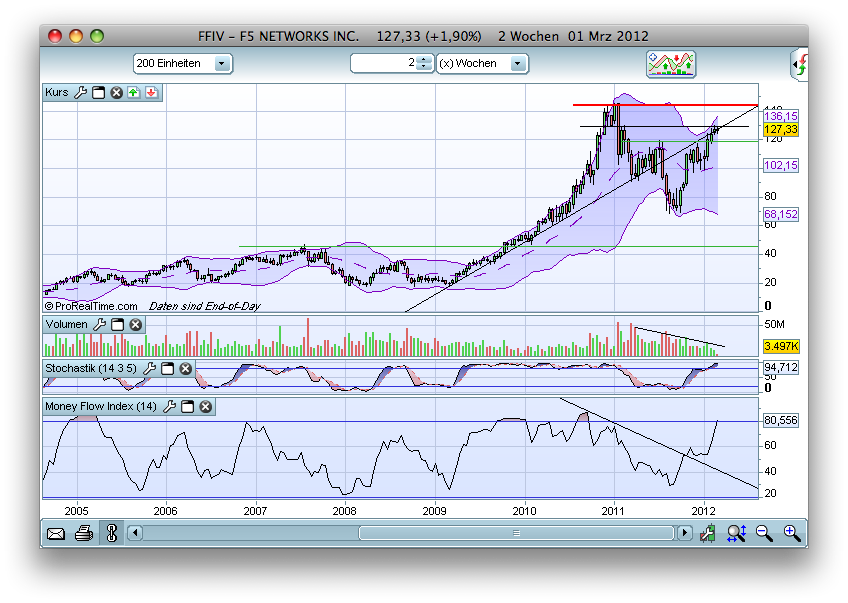The image size is (848, 603).
Task: Increase period count with stepper up arrow
Action: (x=425, y=59)
